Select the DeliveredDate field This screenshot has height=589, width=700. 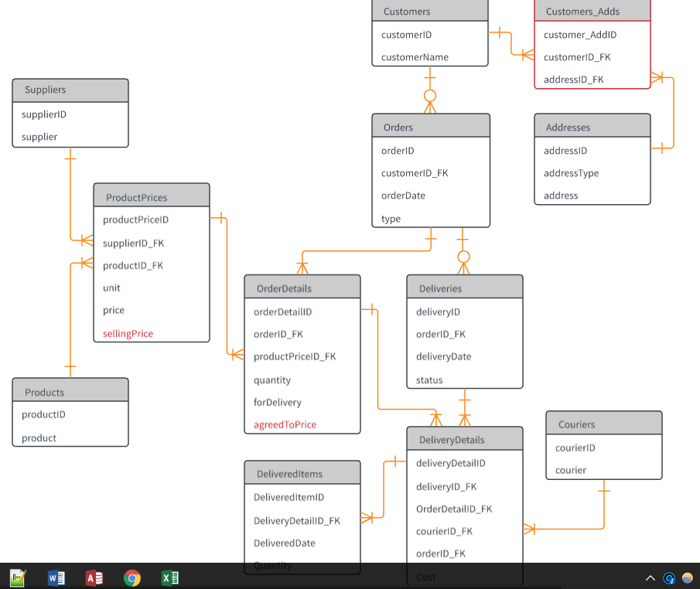[x=285, y=543]
